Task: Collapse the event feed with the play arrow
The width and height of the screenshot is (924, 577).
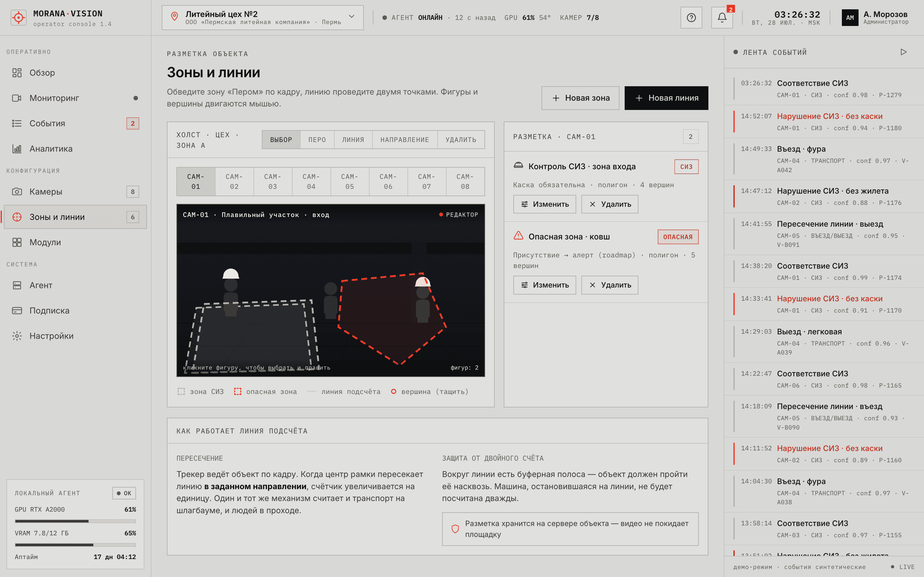Action: tap(903, 52)
